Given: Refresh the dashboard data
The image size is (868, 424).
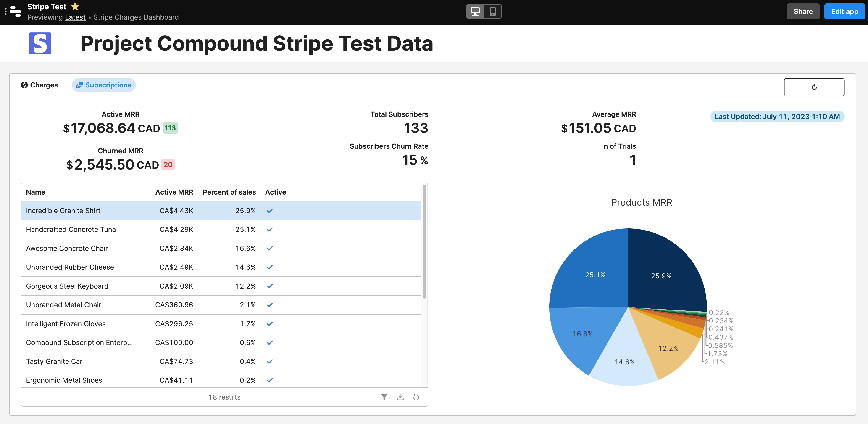Looking at the screenshot, I should (814, 87).
